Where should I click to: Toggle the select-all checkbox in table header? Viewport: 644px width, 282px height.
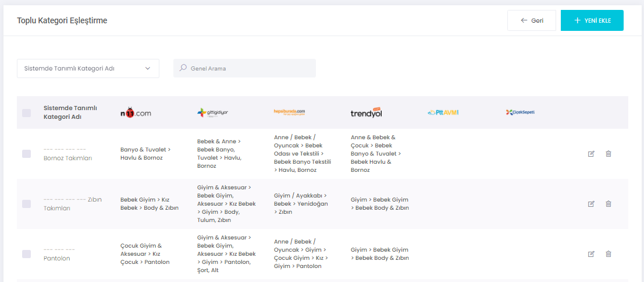[27, 113]
